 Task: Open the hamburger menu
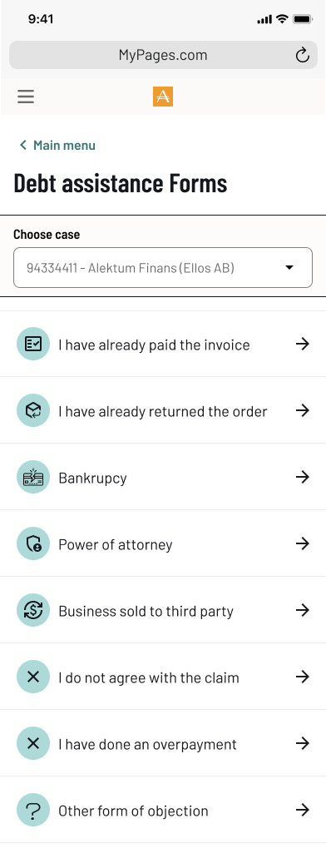click(x=26, y=97)
